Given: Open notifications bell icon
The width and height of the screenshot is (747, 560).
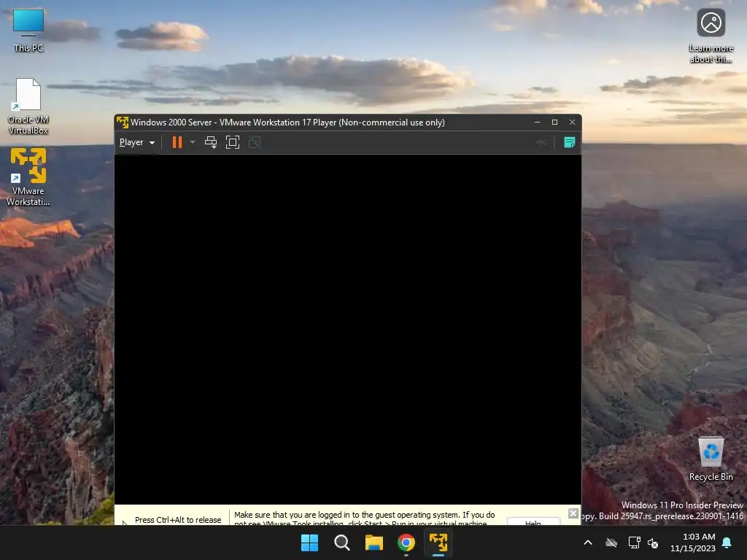Looking at the screenshot, I should tap(727, 542).
